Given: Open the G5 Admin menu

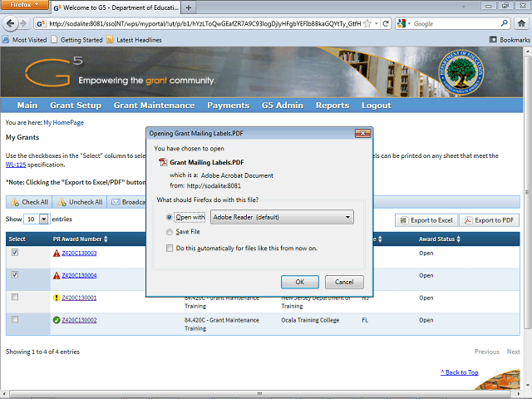Looking at the screenshot, I should (x=283, y=106).
